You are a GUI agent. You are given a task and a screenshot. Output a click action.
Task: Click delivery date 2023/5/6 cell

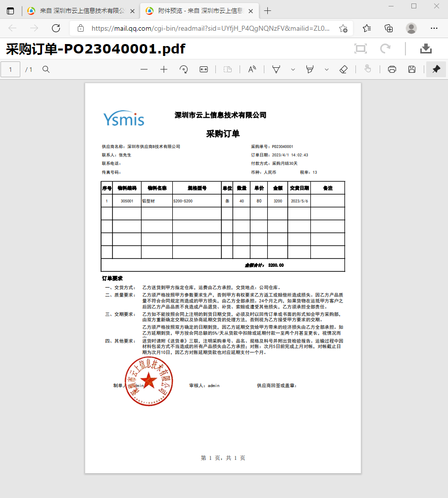299,201
